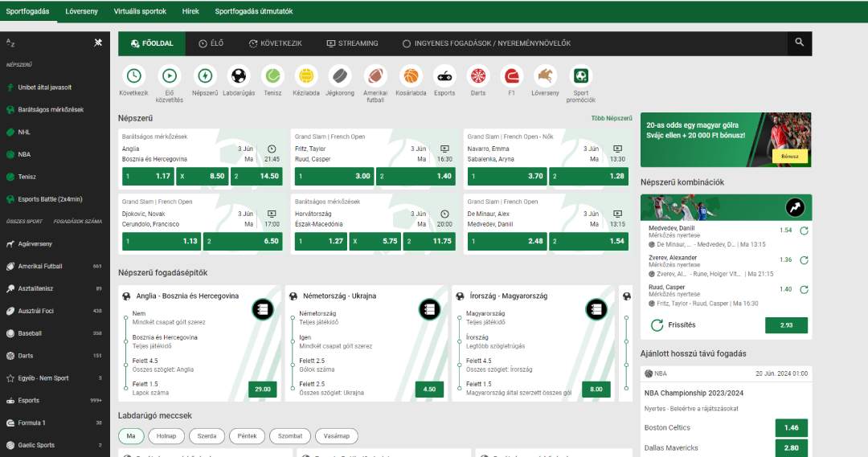Add Anglia bet builder at 29.00
This screenshot has width=868, height=457.
click(263, 389)
